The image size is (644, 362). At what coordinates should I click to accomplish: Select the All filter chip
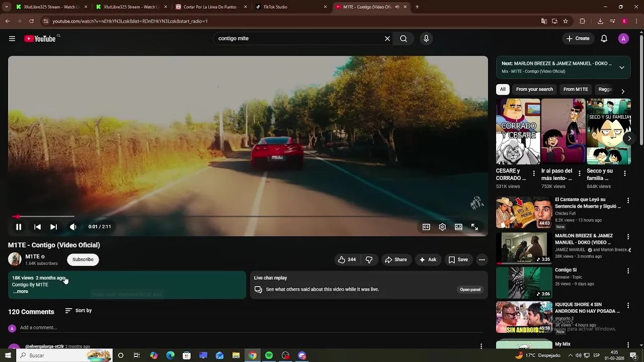(503, 89)
